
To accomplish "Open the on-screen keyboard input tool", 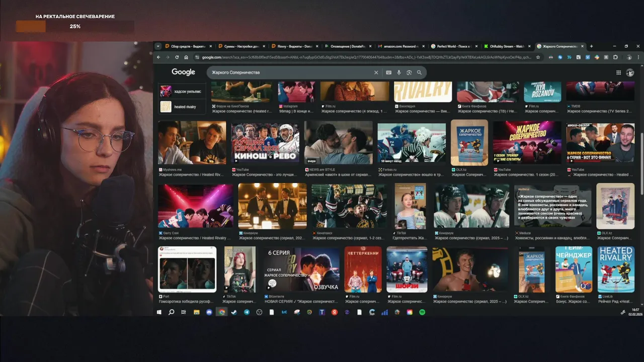I will pyautogui.click(x=388, y=72).
